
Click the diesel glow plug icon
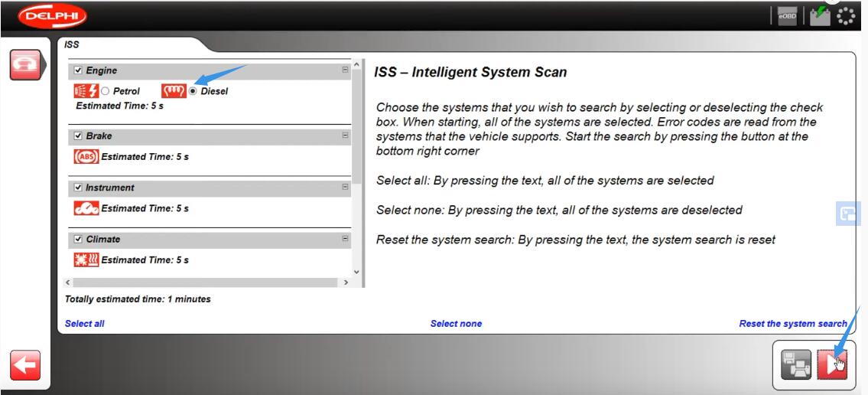(x=174, y=91)
